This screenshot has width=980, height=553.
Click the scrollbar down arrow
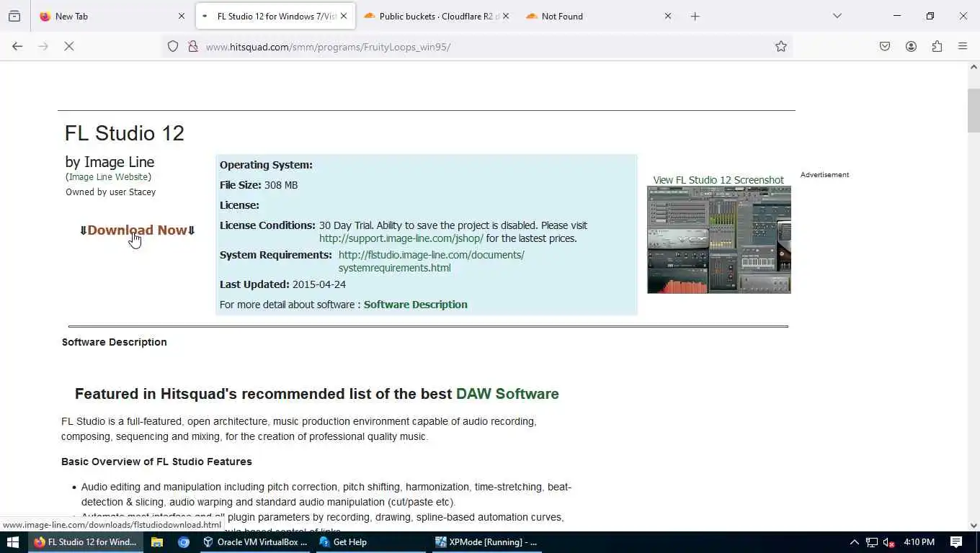point(974,526)
